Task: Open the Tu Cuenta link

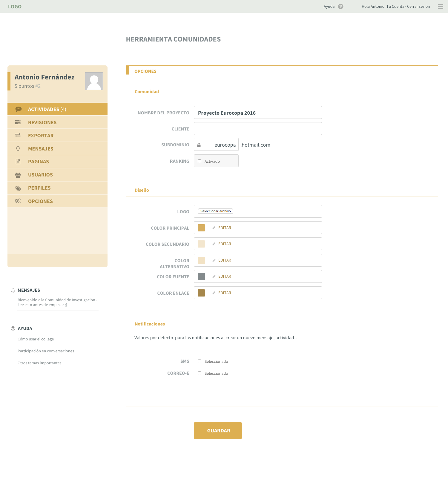Action: tap(395, 7)
